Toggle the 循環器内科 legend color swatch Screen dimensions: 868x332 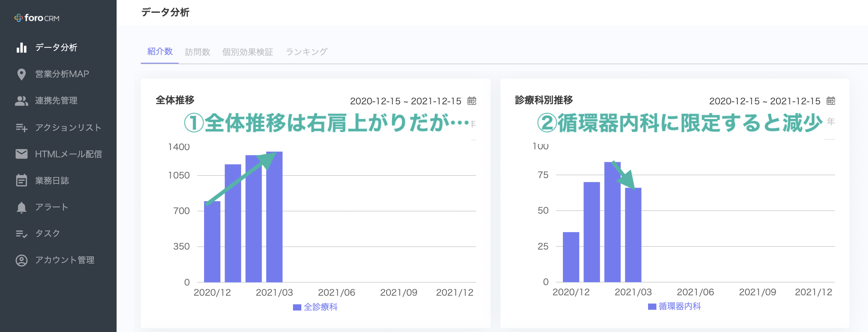(652, 307)
